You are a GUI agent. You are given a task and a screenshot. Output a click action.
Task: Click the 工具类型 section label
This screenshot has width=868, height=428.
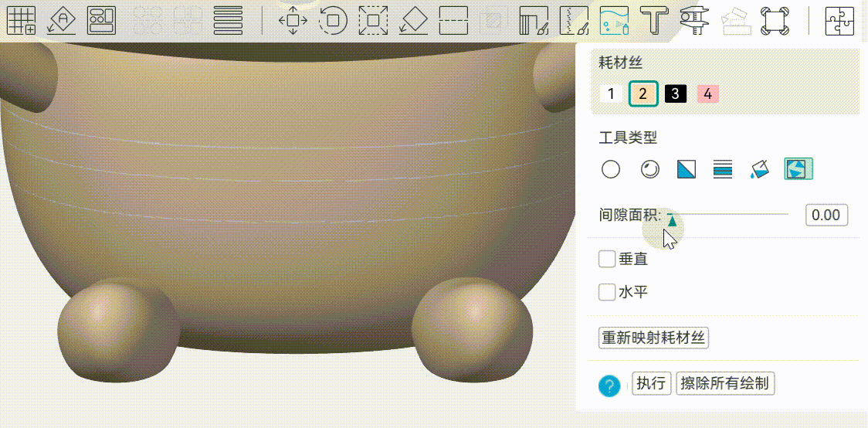pyautogui.click(x=628, y=138)
